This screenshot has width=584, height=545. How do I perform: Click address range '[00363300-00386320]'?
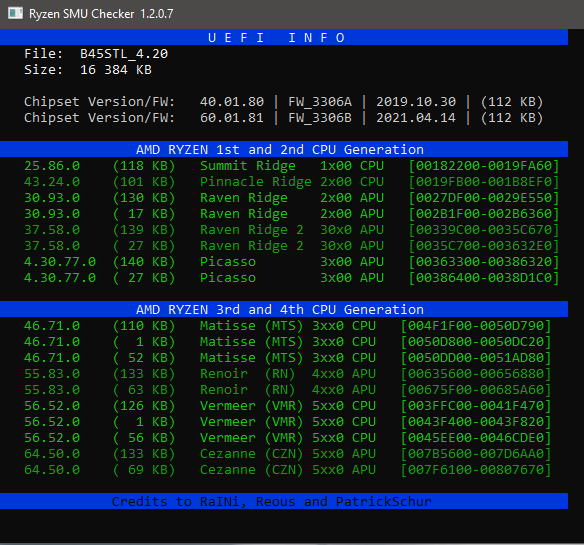[484, 262]
